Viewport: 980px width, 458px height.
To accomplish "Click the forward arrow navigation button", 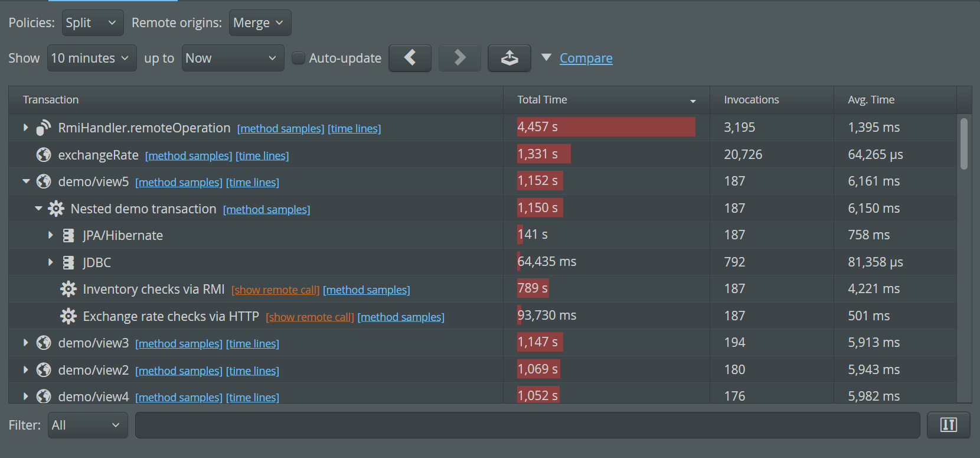I will [459, 58].
